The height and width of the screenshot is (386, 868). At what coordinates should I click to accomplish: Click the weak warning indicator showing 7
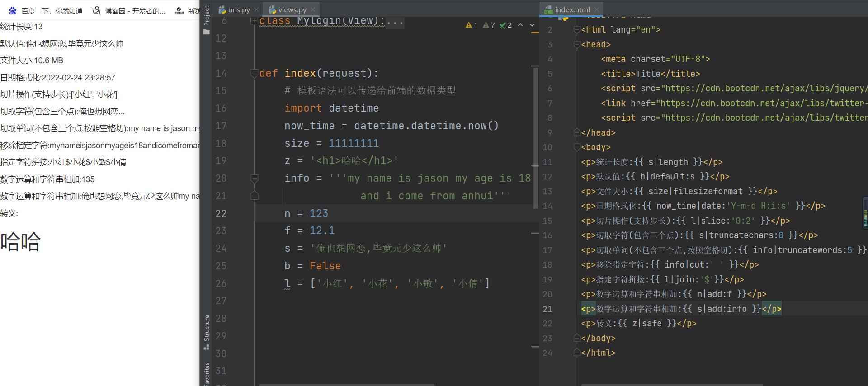tap(489, 25)
